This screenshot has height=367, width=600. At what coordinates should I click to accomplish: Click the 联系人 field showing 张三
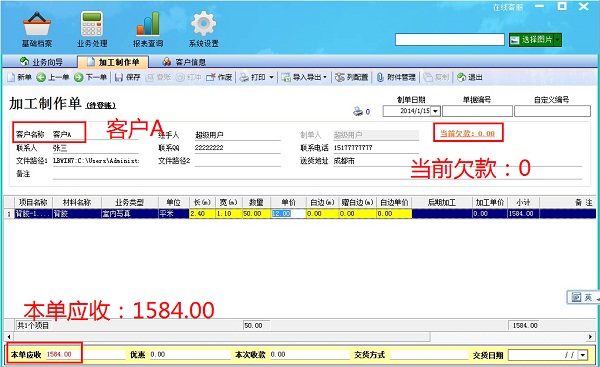(x=95, y=148)
